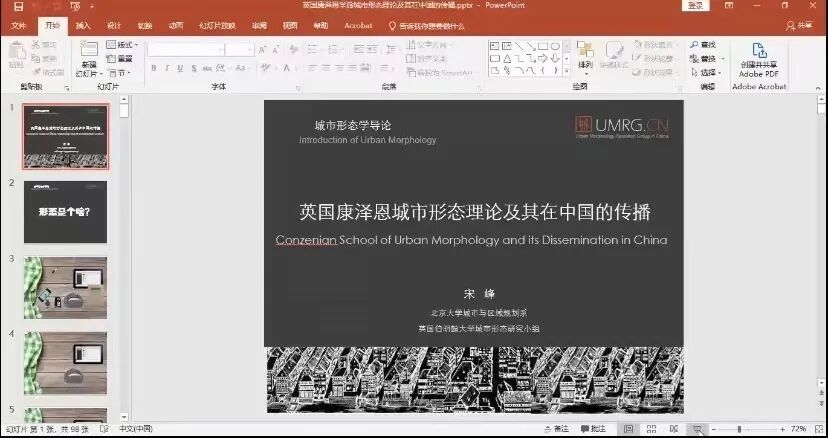
Task: Open Reading View from status bar
Action: (672, 429)
